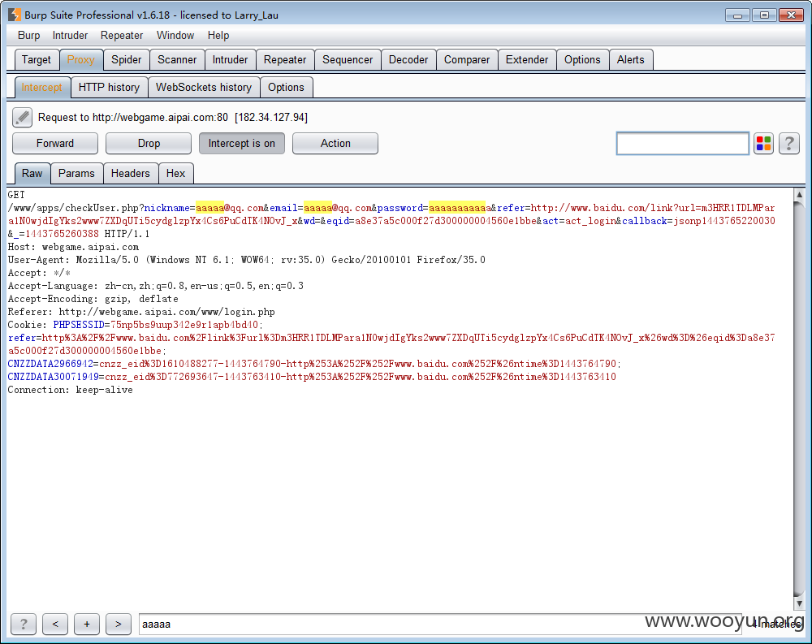Switch to the Comparer tab

point(467,59)
